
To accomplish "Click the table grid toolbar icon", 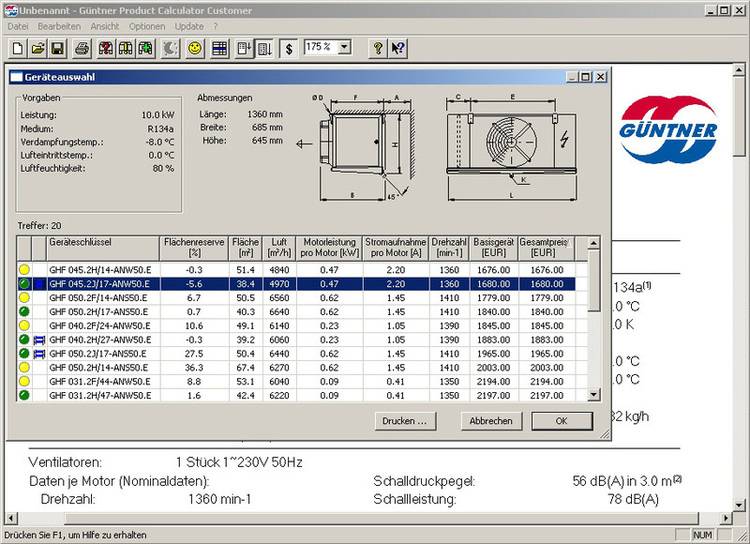I will point(220,48).
